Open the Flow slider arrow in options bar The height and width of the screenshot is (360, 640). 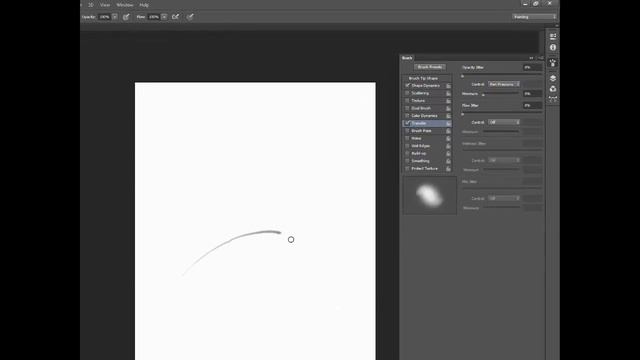click(164, 17)
